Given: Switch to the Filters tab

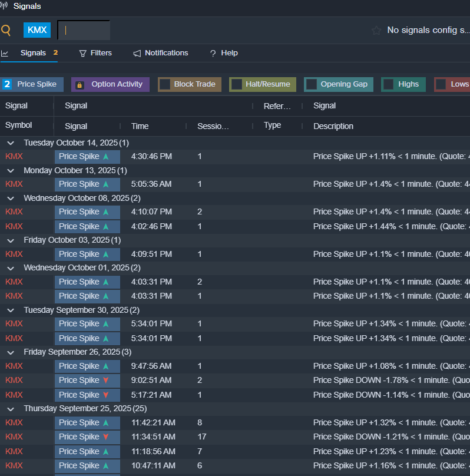Looking at the screenshot, I should [x=101, y=53].
